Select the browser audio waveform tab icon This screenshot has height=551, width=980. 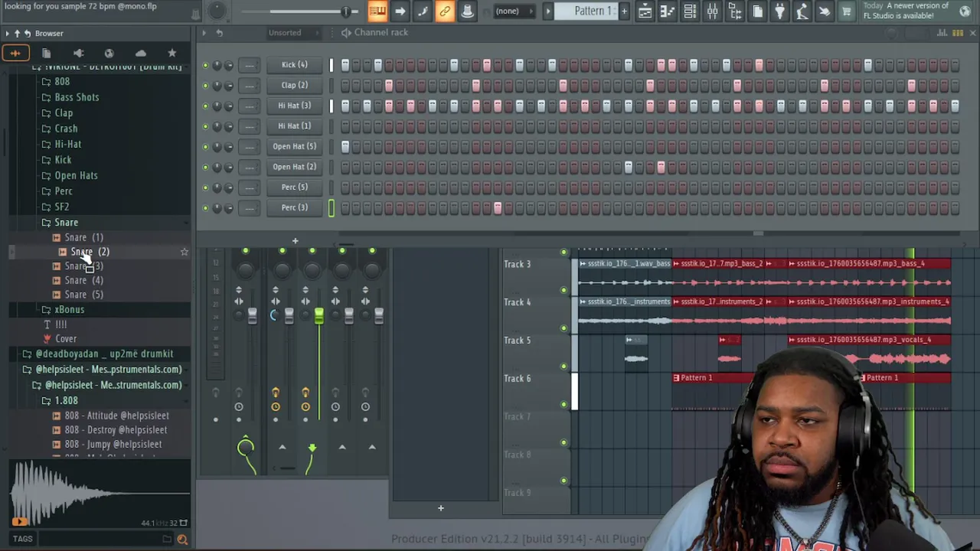point(15,53)
